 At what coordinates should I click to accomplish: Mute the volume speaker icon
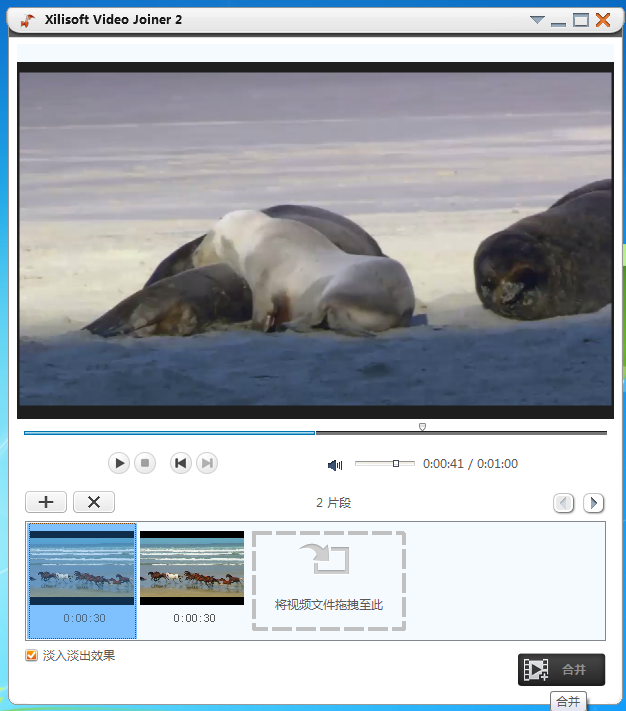[x=335, y=465]
